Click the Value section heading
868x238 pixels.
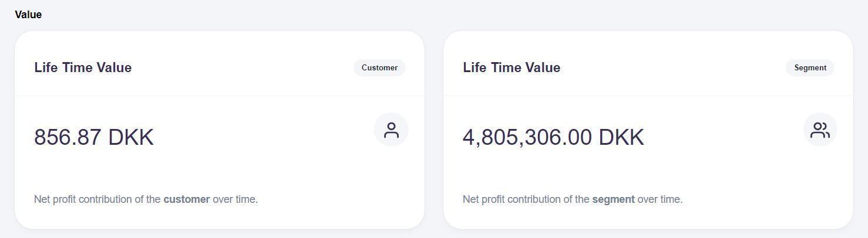click(x=28, y=15)
